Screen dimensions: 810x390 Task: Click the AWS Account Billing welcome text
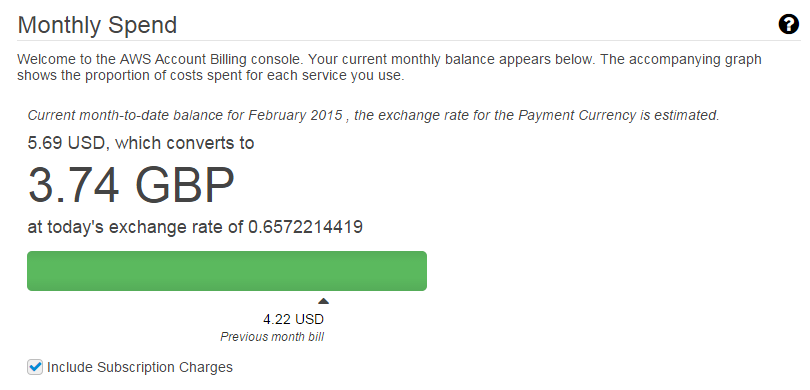389,67
